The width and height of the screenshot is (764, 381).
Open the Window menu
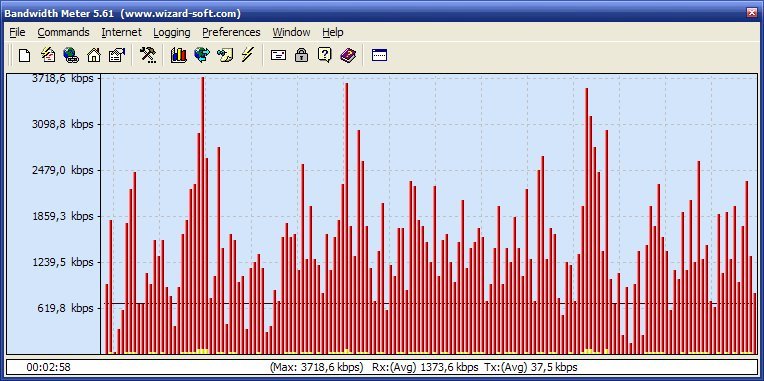(291, 32)
